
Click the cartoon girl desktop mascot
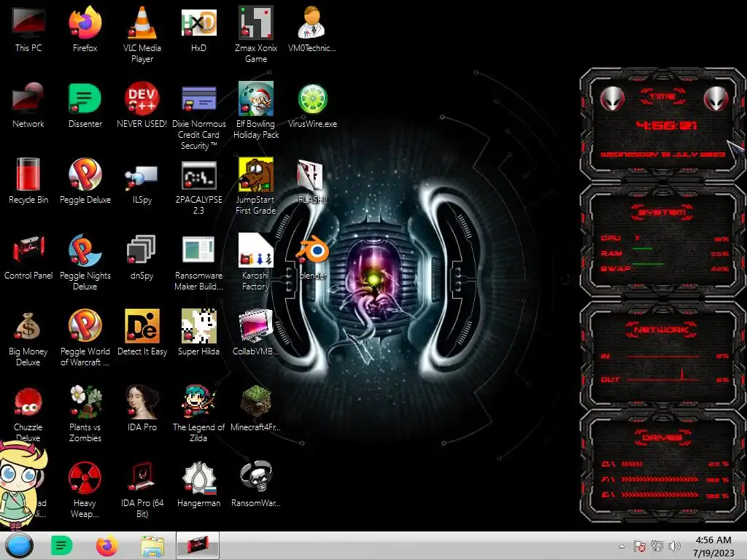tap(21, 485)
